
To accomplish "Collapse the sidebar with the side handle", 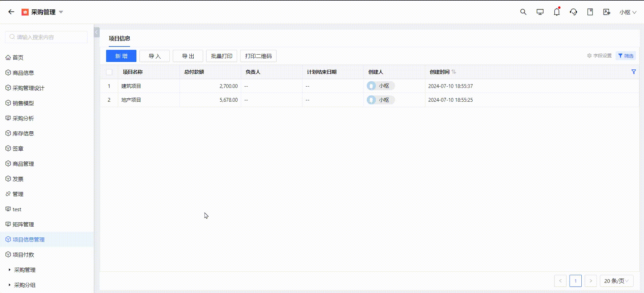I will point(97,32).
